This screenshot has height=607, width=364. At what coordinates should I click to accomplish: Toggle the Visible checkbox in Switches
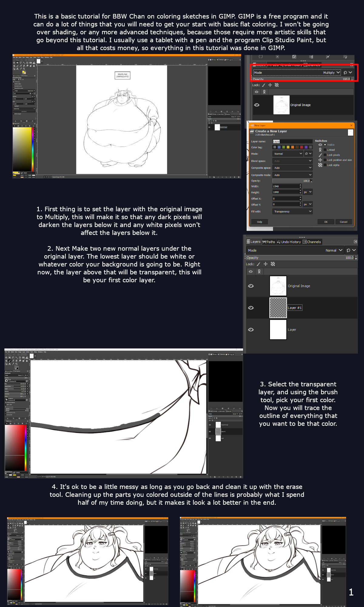point(325,145)
